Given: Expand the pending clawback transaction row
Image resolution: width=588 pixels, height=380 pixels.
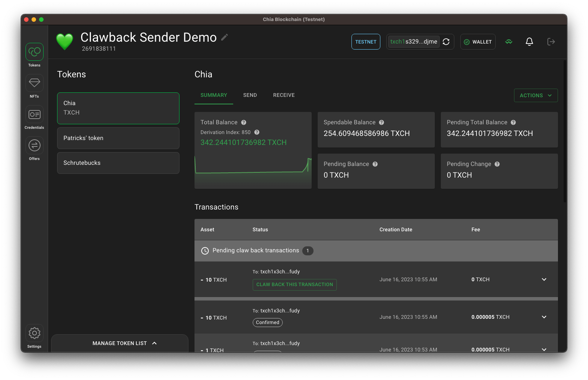Looking at the screenshot, I should (544, 279).
